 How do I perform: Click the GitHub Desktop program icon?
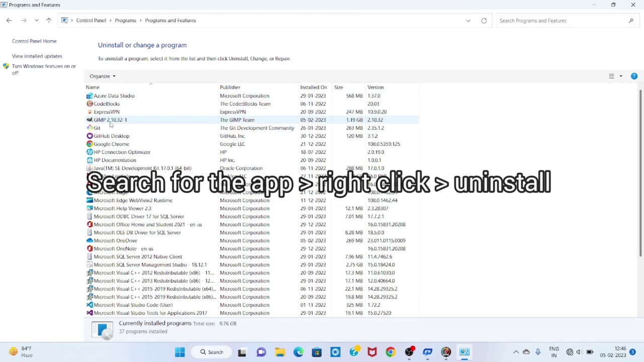pyautogui.click(x=90, y=136)
